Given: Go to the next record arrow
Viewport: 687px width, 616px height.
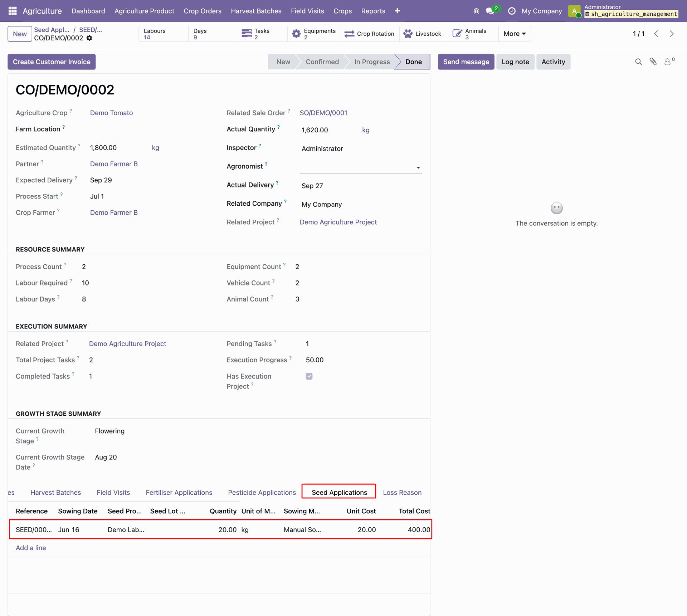Looking at the screenshot, I should tap(672, 34).
